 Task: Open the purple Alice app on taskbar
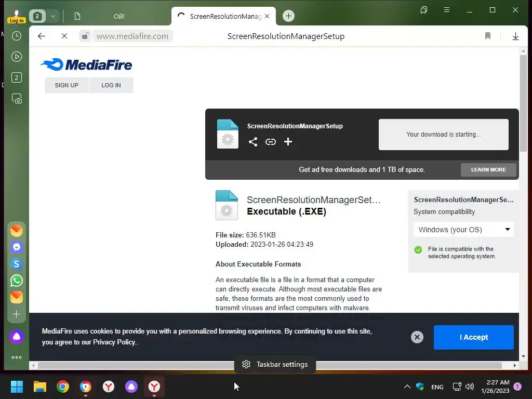[131, 387]
